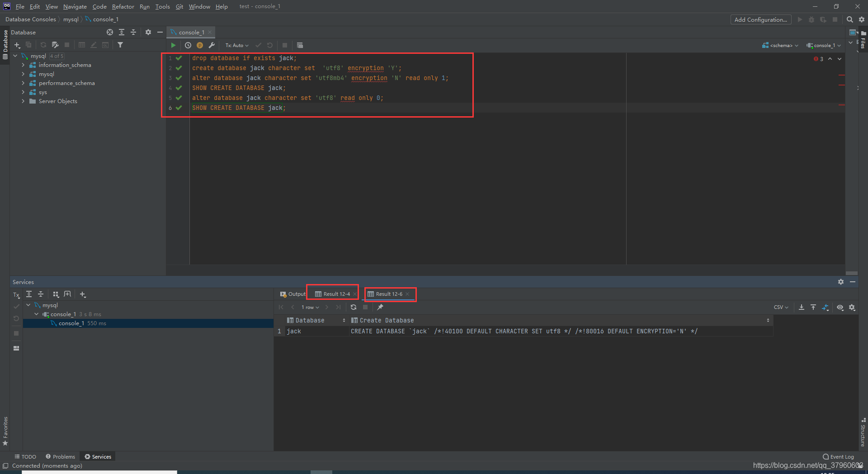Viewport: 868px width, 474px height.
Task: Jump to next highlighted error arrow
Action: tap(840, 59)
